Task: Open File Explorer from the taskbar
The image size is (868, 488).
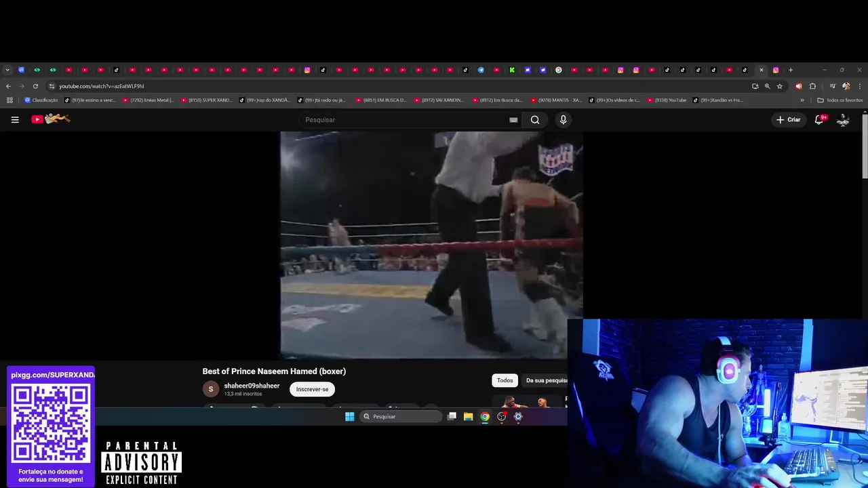Action: pos(468,417)
